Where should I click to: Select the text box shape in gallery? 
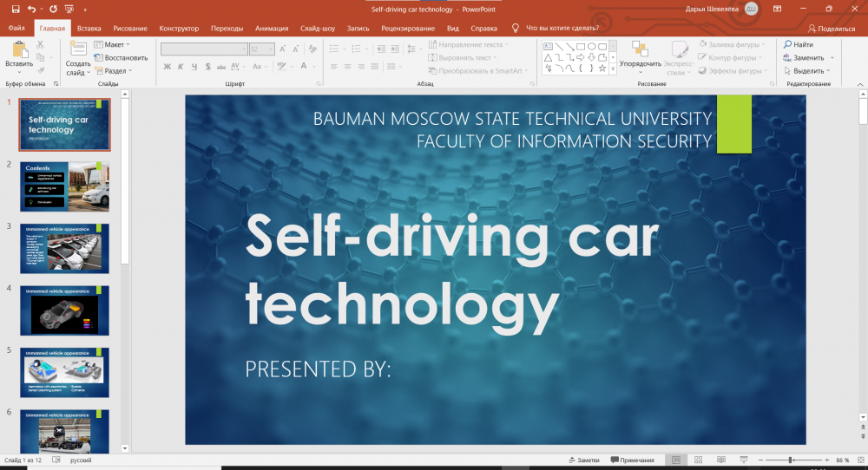pyautogui.click(x=548, y=47)
